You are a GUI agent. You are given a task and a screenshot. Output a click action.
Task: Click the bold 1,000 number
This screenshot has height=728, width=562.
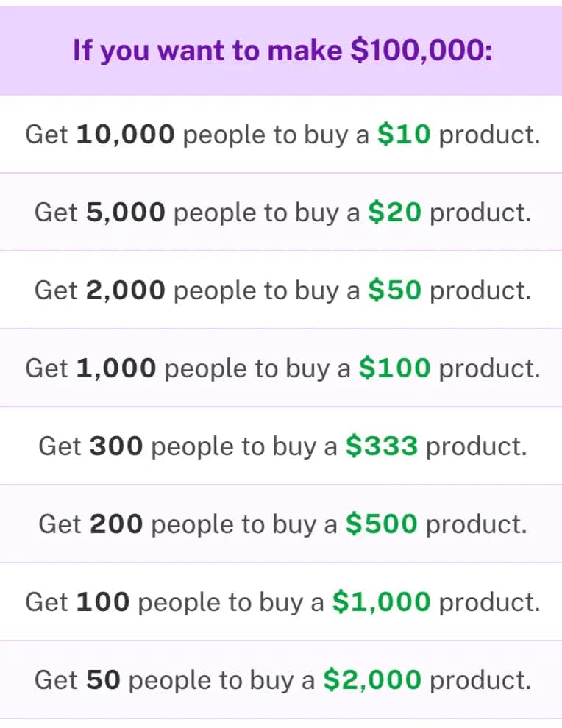116,368
